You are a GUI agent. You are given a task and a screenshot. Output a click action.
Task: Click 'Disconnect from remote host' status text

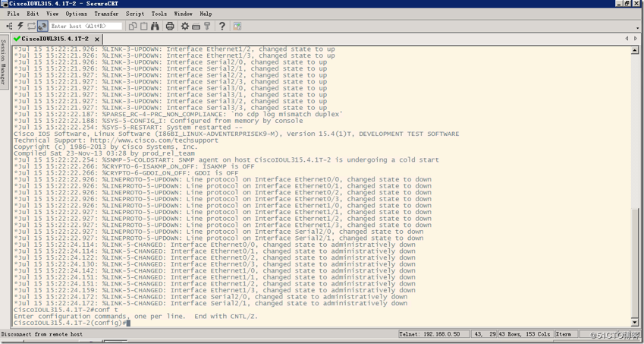pyautogui.click(x=42, y=335)
